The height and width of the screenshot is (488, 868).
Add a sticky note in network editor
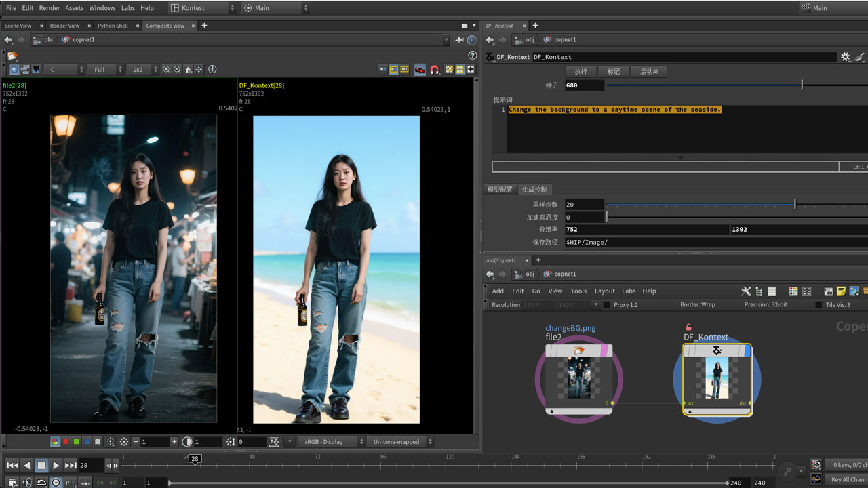pyautogui.click(x=841, y=291)
